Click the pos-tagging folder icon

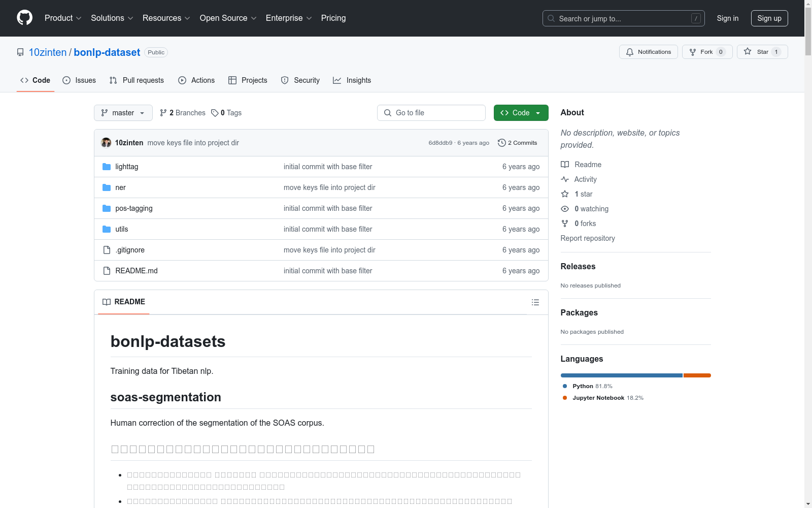coord(107,208)
